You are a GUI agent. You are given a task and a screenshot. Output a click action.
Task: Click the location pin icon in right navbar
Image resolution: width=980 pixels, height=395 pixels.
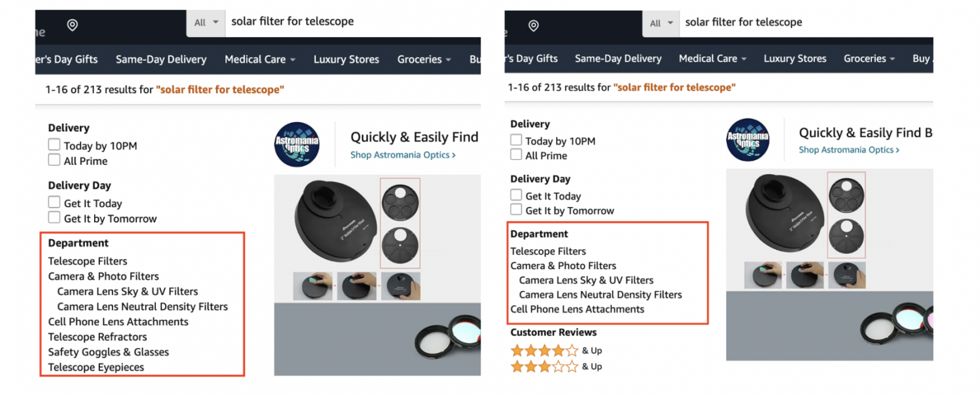533,25
